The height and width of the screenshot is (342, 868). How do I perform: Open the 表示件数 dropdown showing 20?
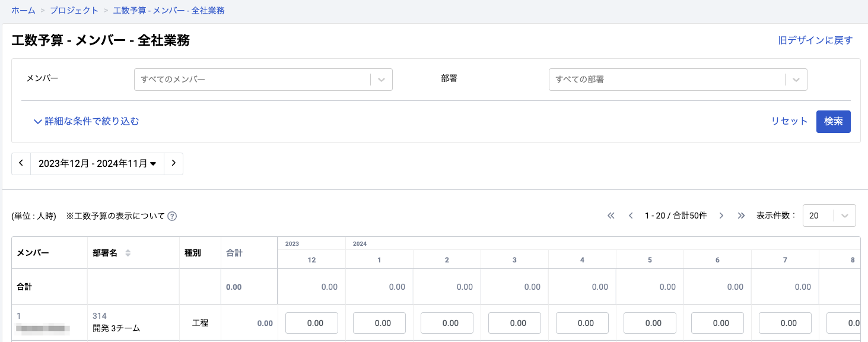point(828,216)
